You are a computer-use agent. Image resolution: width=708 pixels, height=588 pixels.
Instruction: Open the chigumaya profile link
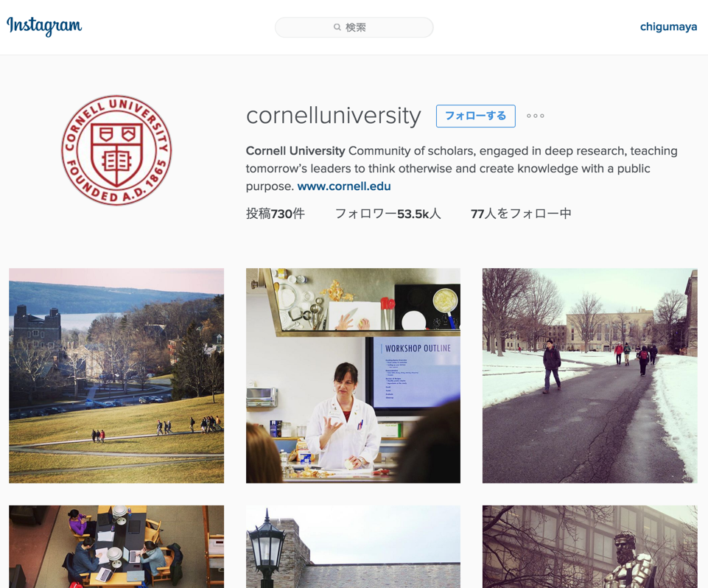click(668, 27)
